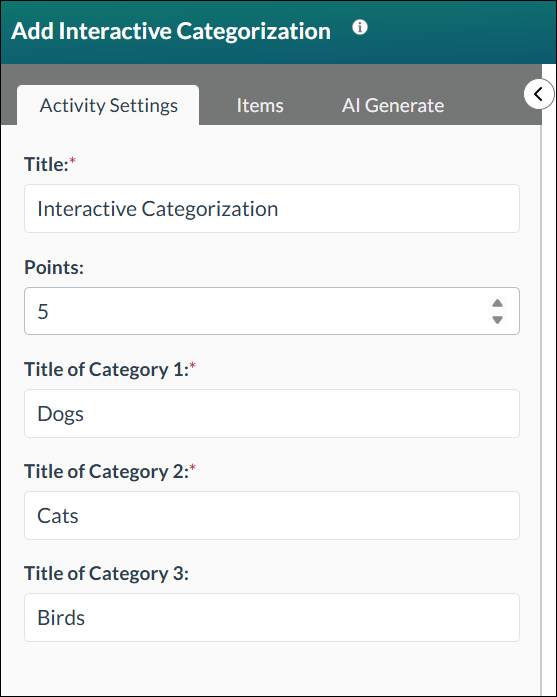This screenshot has width=557, height=697.
Task: Edit the Category 2 field containing Cats
Action: click(x=272, y=516)
